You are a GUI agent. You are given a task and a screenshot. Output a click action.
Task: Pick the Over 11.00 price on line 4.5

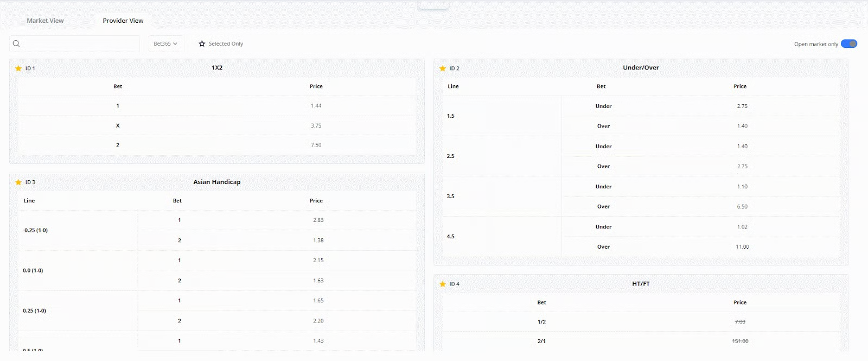tap(742, 246)
